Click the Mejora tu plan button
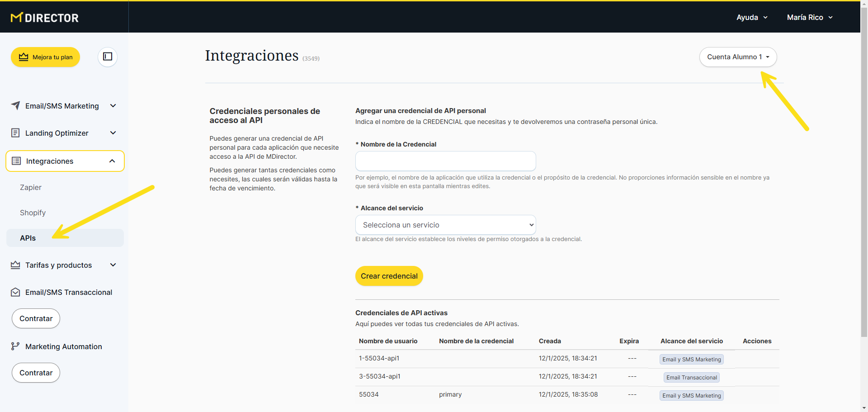 tap(46, 57)
